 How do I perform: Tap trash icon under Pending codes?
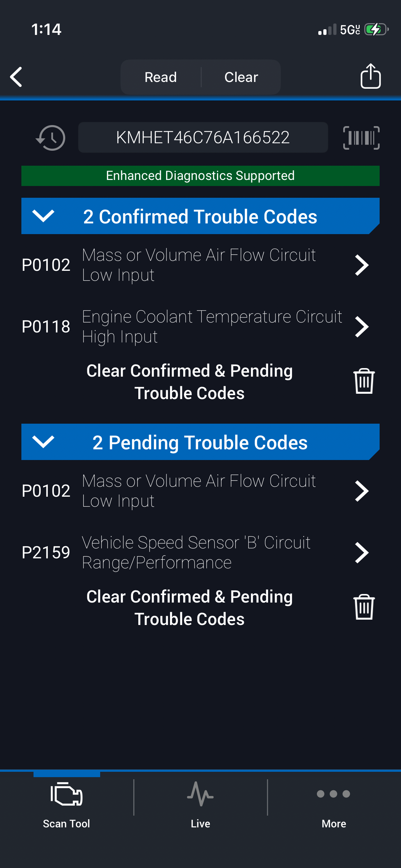(x=364, y=607)
